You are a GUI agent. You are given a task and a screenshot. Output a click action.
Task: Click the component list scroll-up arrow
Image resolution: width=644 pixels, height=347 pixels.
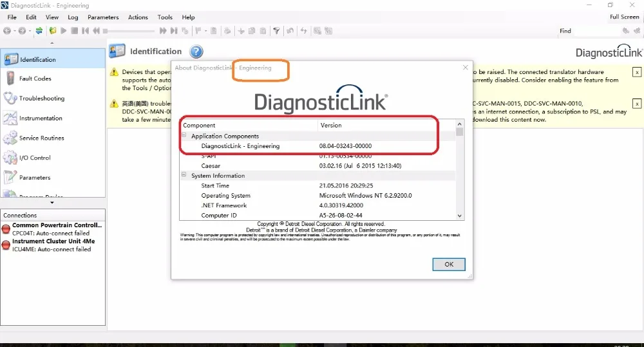click(x=460, y=124)
